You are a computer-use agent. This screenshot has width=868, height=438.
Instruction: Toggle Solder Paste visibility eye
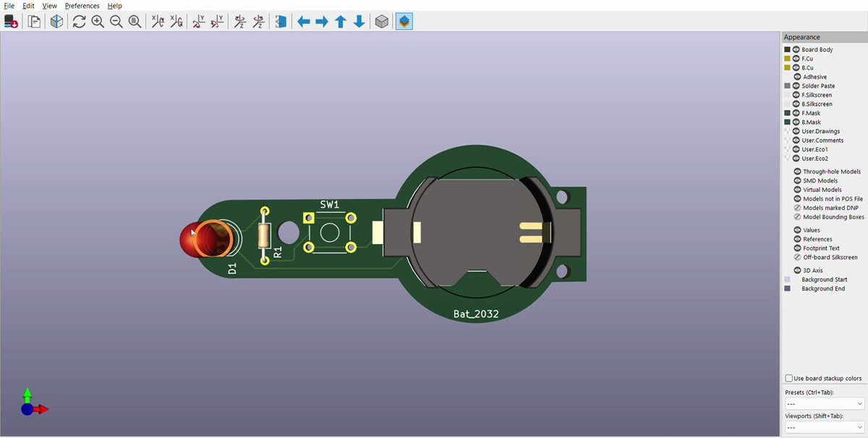(796, 86)
